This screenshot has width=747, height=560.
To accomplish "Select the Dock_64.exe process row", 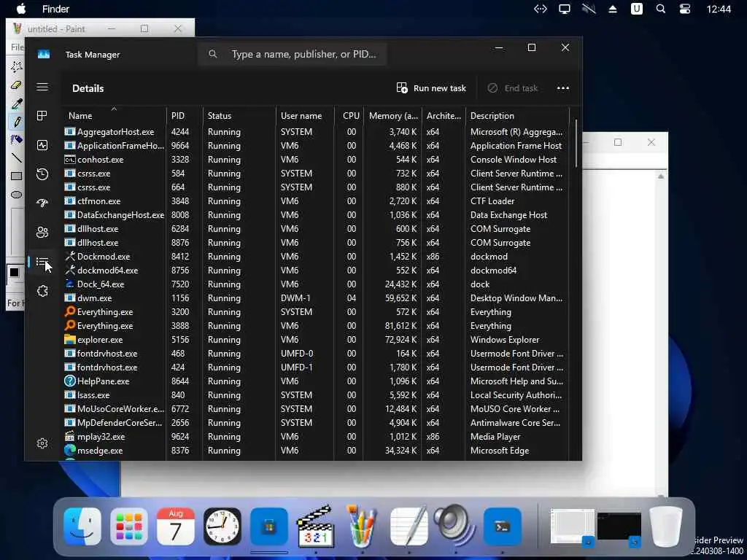I will click(x=316, y=284).
